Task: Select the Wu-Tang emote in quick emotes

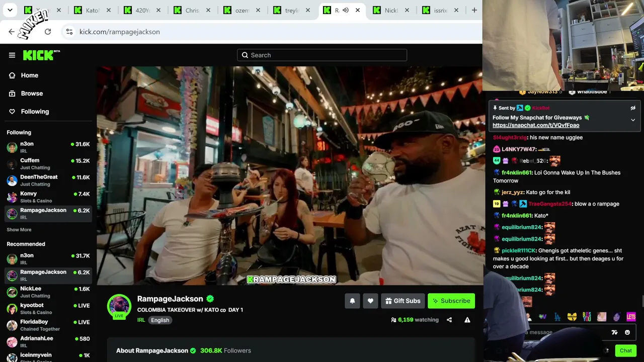Action: pyautogui.click(x=572, y=317)
